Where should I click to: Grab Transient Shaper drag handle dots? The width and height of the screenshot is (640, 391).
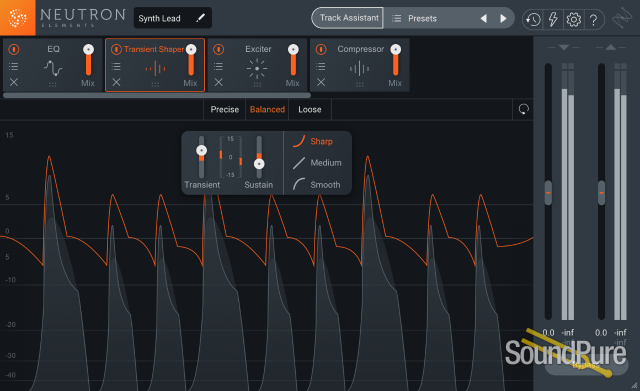coord(155,84)
